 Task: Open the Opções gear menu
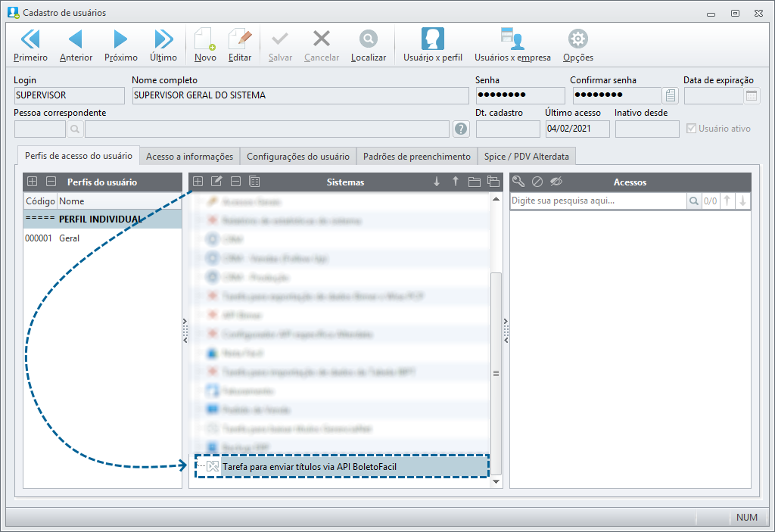click(577, 45)
